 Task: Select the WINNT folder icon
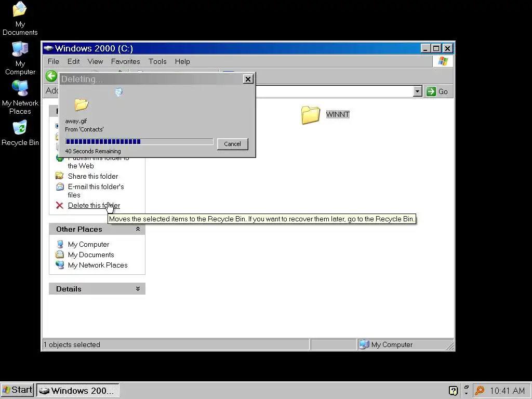311,115
